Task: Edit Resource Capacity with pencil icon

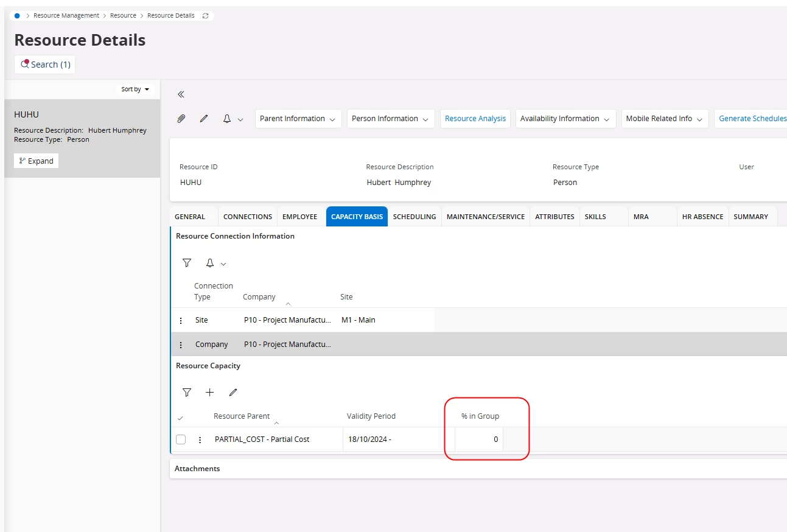Action: click(233, 393)
